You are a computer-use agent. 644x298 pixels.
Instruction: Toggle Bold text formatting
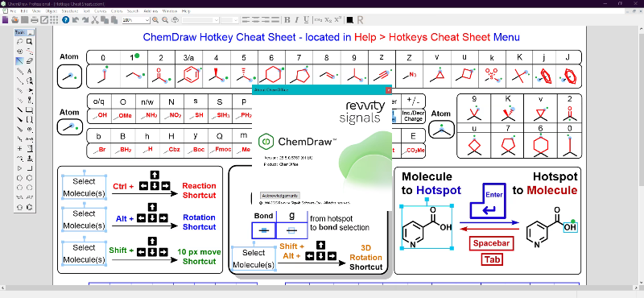coord(287,19)
